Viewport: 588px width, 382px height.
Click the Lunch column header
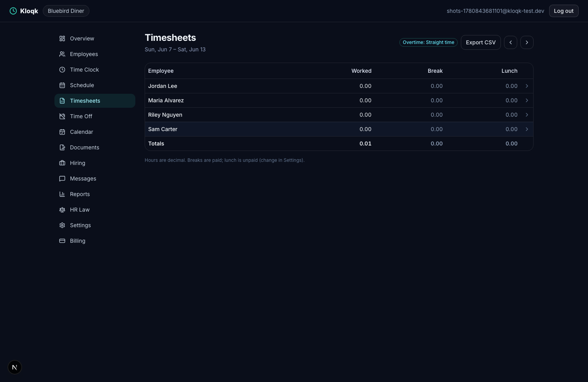[x=509, y=71]
